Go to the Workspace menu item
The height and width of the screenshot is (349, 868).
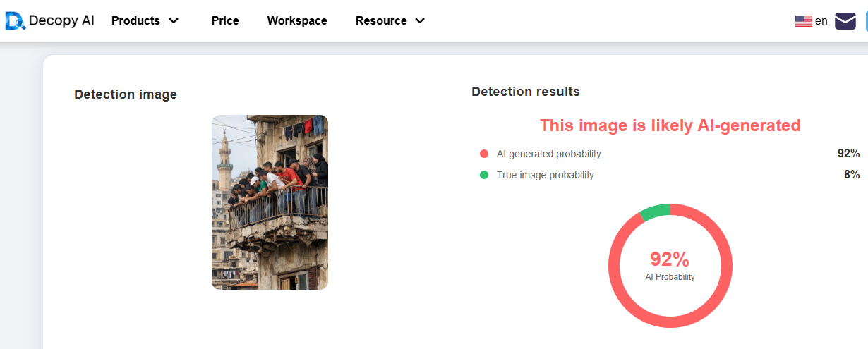coord(297,21)
